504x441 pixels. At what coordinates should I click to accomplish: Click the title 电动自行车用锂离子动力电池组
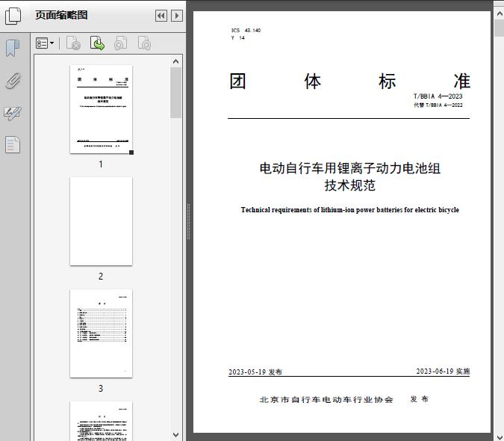click(x=350, y=168)
